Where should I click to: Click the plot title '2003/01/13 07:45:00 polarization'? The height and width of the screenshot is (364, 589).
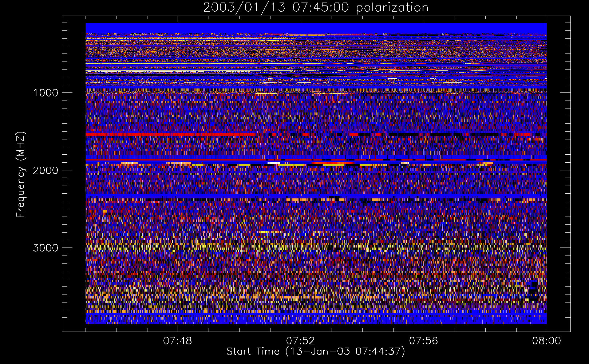click(x=316, y=8)
